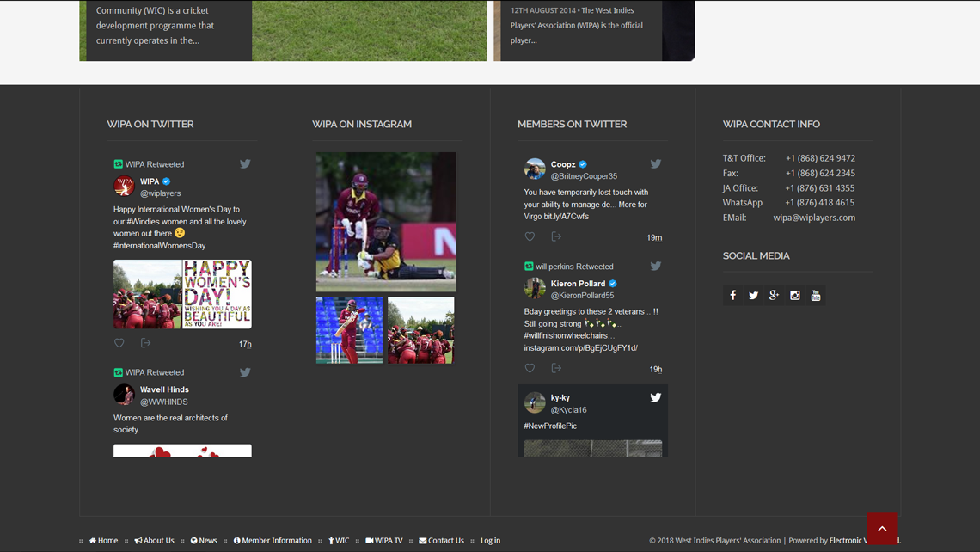Open the 19h timestamp on Pollard tweet
Viewport: 980px width, 552px height.
656,370
